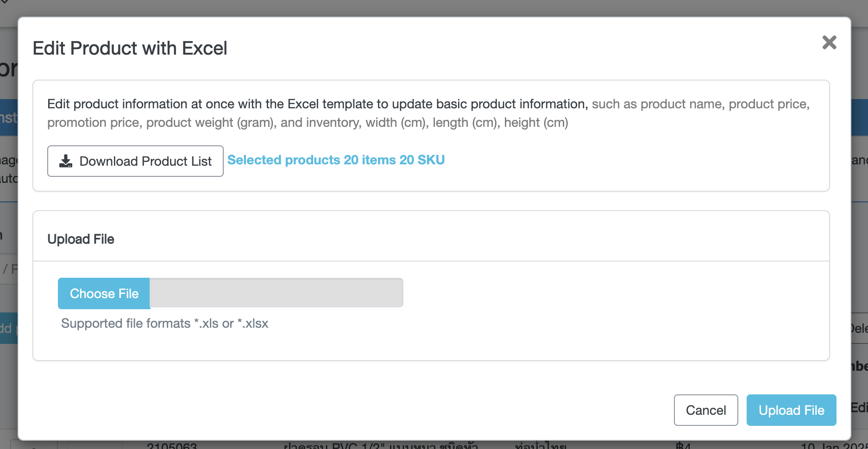Click the Choose File button
This screenshot has width=868, height=449.
pos(104,293)
